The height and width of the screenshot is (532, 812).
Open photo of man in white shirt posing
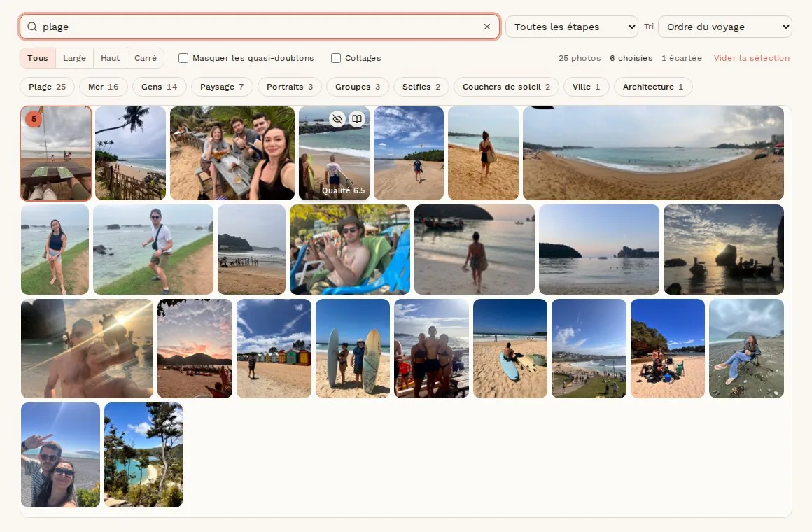(153, 249)
